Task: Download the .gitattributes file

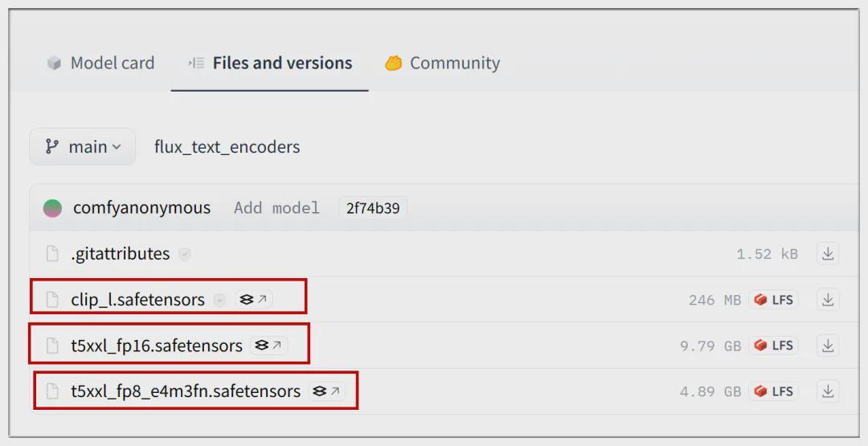Action: pyautogui.click(x=828, y=254)
